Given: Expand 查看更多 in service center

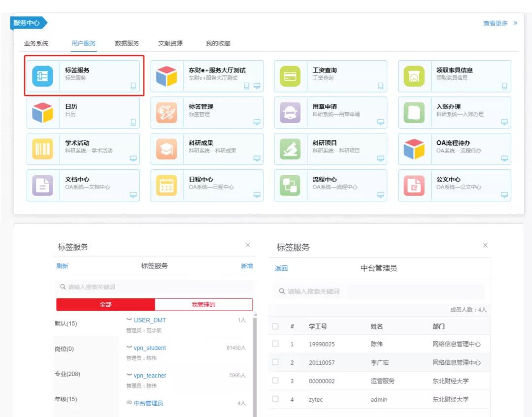Looking at the screenshot, I should point(499,23).
